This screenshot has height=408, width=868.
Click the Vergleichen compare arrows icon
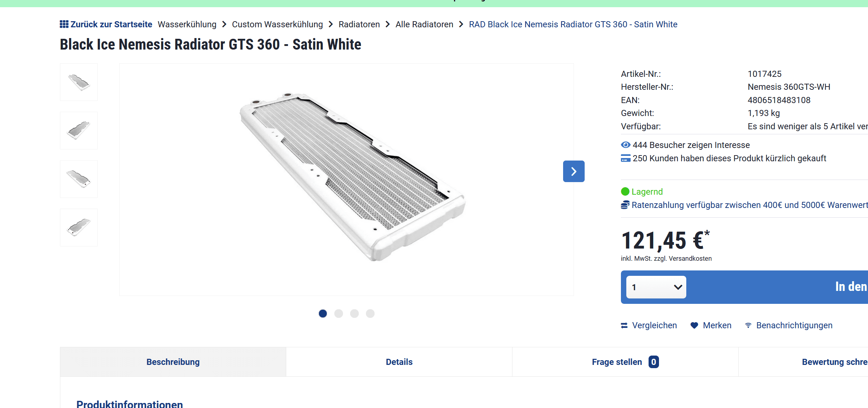point(624,325)
